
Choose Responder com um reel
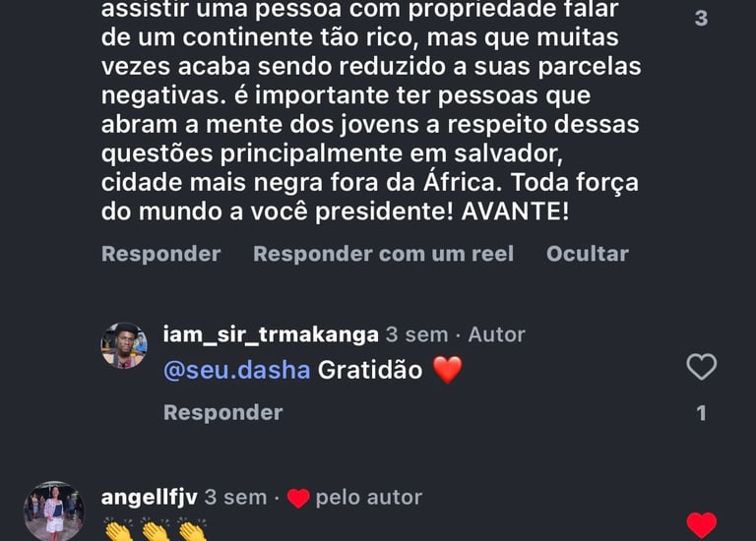pyautogui.click(x=383, y=254)
